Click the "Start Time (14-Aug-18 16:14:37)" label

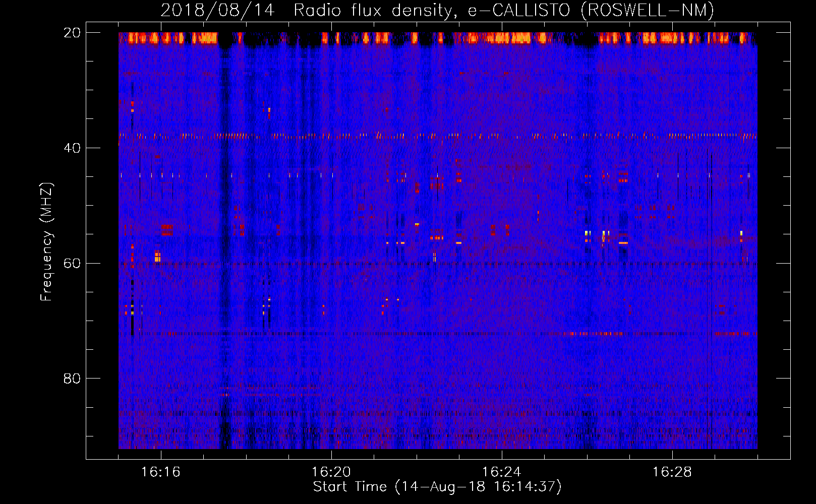(437, 487)
